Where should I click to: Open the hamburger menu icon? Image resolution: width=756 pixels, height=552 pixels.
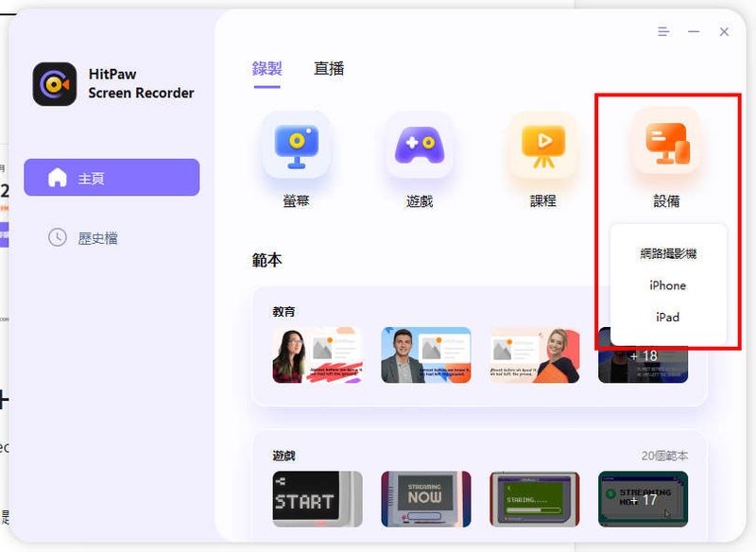point(663,32)
